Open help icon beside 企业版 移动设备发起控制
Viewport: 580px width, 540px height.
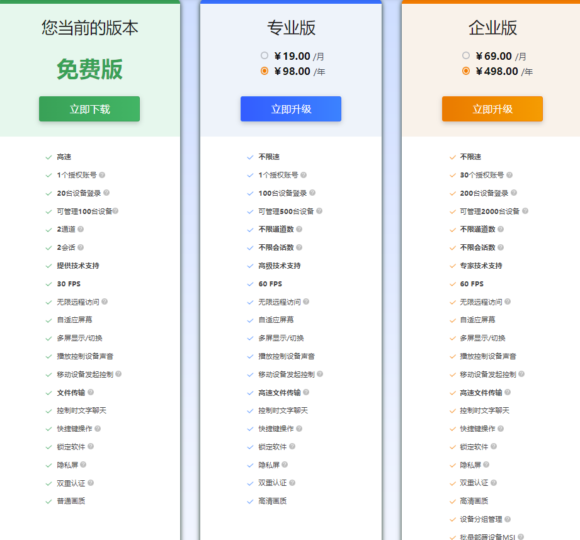[522, 374]
